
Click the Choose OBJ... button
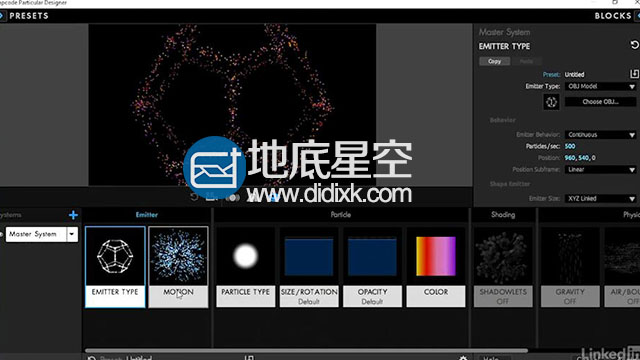tap(600, 102)
